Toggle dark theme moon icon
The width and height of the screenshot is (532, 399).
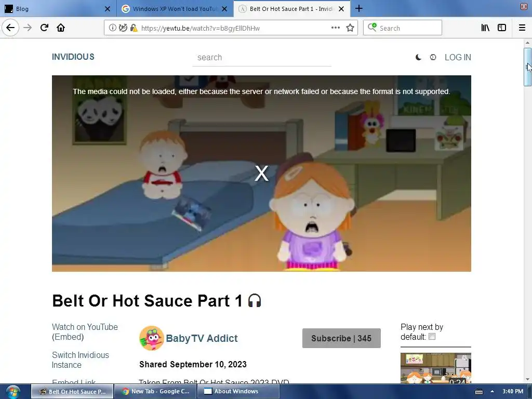click(x=418, y=57)
